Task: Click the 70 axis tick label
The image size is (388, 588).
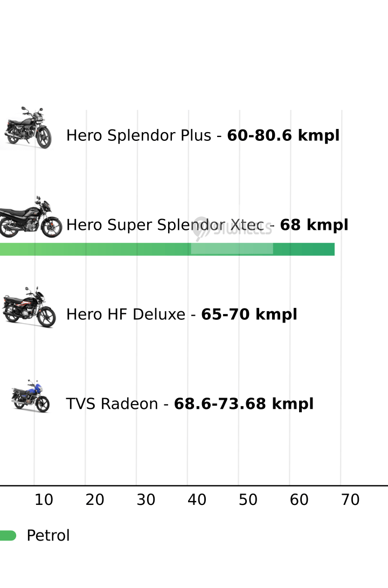Action: pos(350,500)
